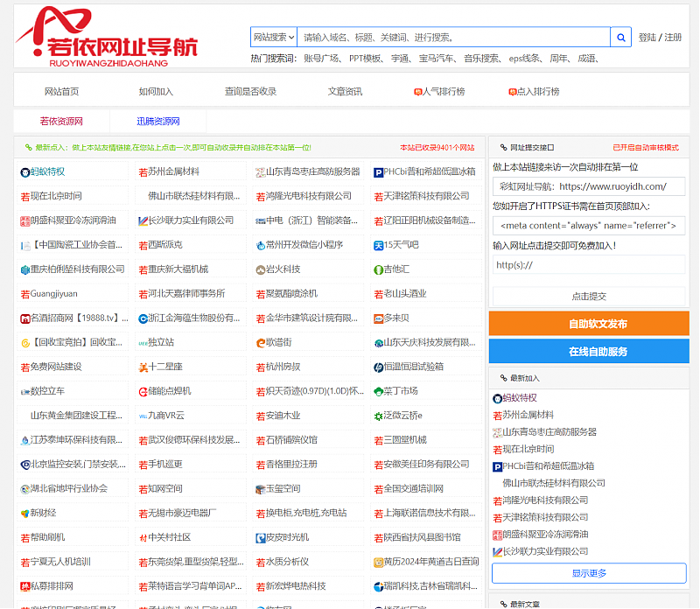The width and height of the screenshot is (700, 609).
Task: Click the 浙江金海蕴生物股份 blue icon
Action: pyautogui.click(x=143, y=318)
